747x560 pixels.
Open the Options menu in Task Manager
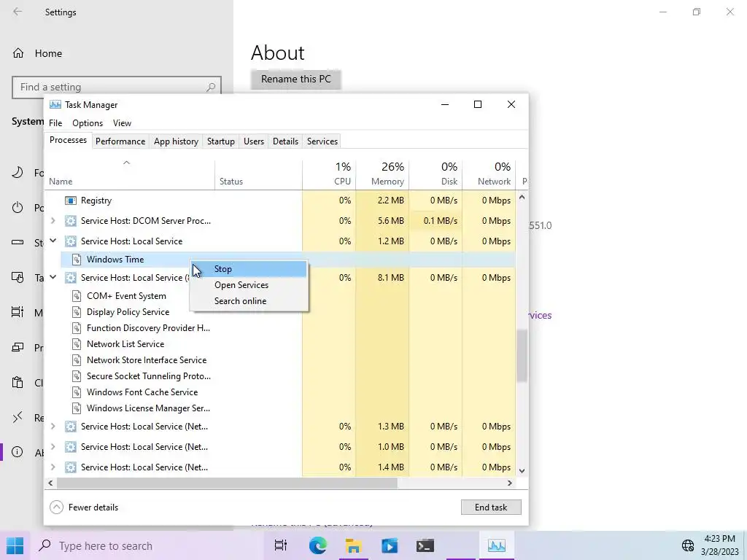88,122
